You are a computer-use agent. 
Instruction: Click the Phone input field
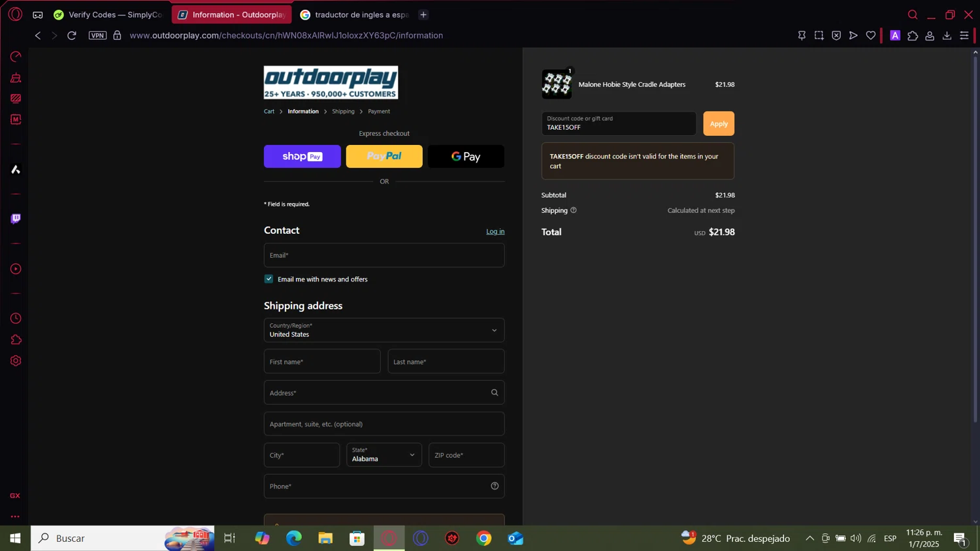point(384,486)
